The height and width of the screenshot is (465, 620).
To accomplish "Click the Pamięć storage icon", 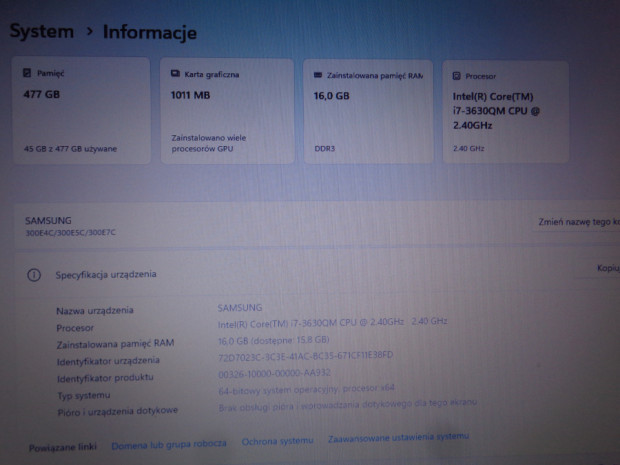I will click(27, 73).
